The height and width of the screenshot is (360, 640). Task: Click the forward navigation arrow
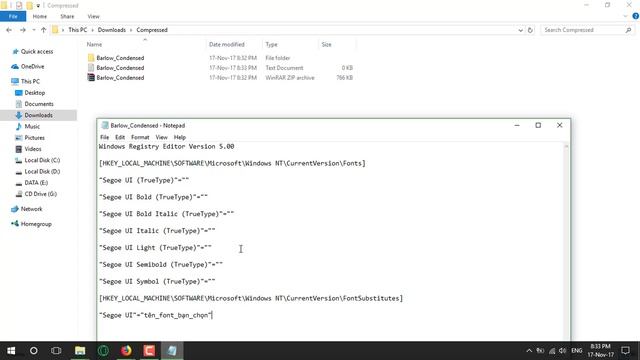pos(23,30)
